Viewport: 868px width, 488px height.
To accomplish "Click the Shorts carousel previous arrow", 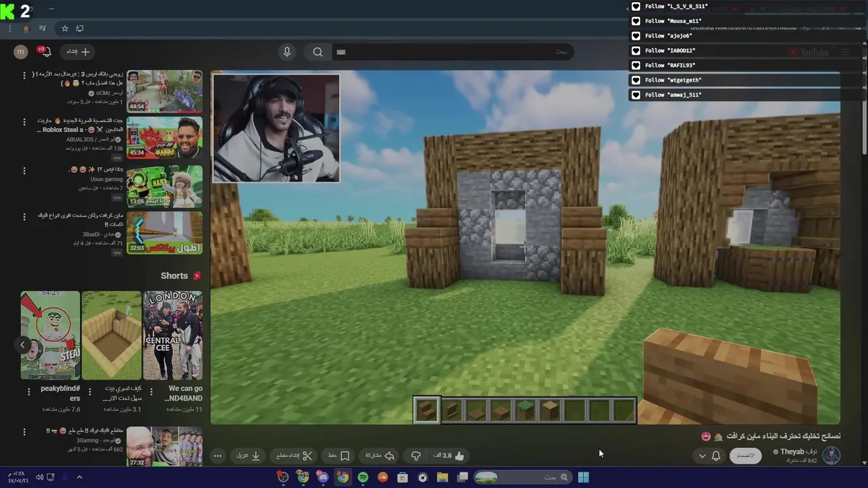I will [22, 345].
